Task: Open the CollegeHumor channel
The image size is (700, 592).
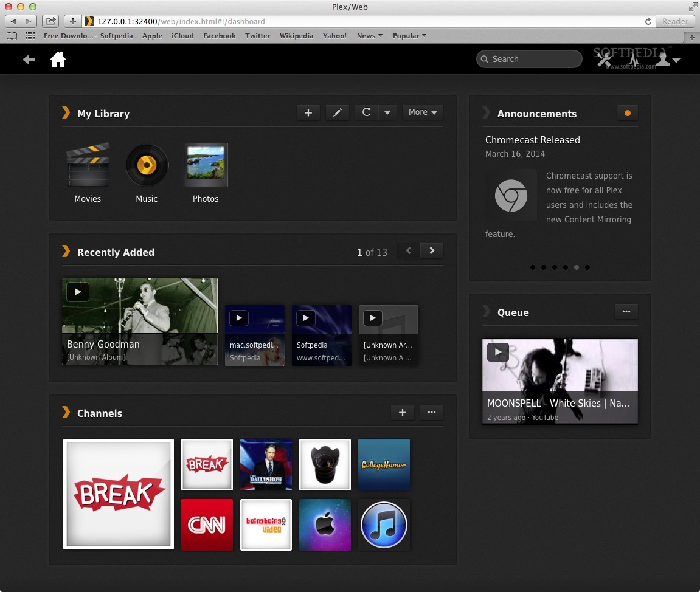Action: tap(384, 464)
